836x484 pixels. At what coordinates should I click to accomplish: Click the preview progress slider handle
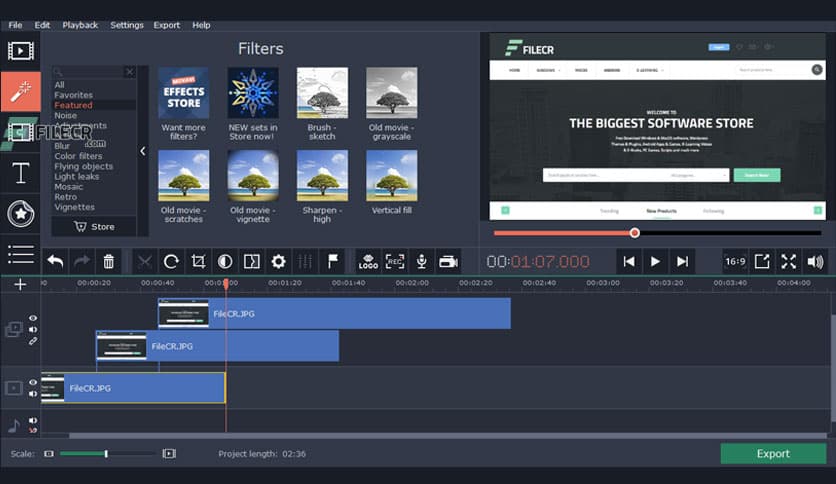[634, 233]
